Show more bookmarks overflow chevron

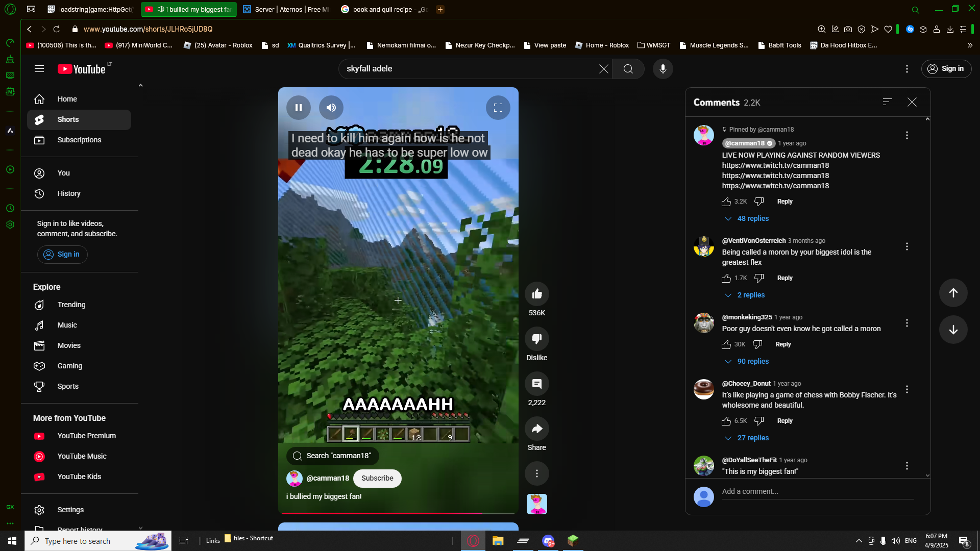[x=970, y=45]
